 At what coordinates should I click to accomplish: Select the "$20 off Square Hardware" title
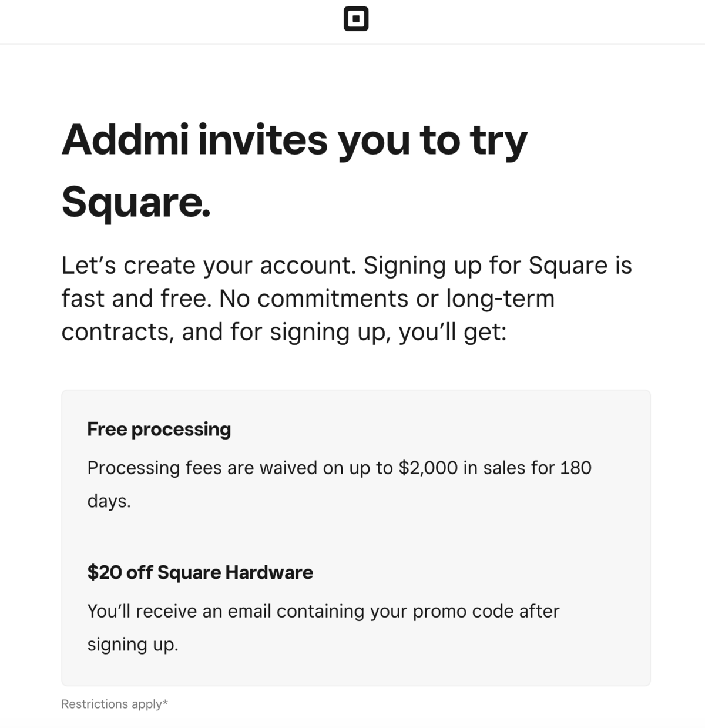(200, 572)
